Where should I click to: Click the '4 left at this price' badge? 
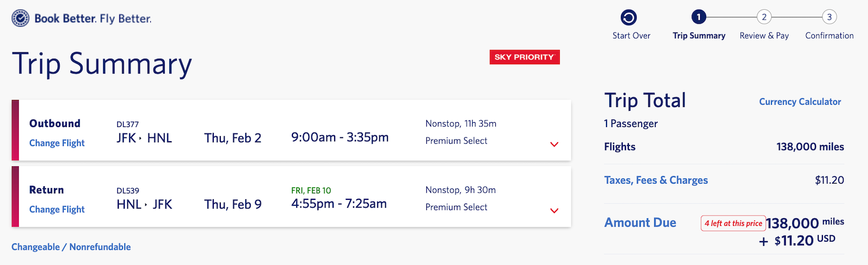point(733,223)
